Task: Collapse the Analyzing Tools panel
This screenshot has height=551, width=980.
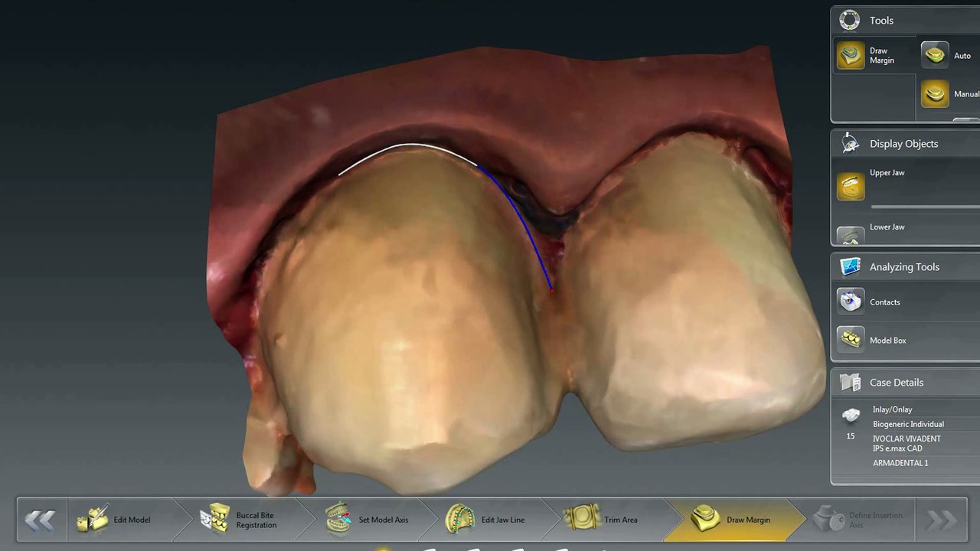Action: pos(906,267)
